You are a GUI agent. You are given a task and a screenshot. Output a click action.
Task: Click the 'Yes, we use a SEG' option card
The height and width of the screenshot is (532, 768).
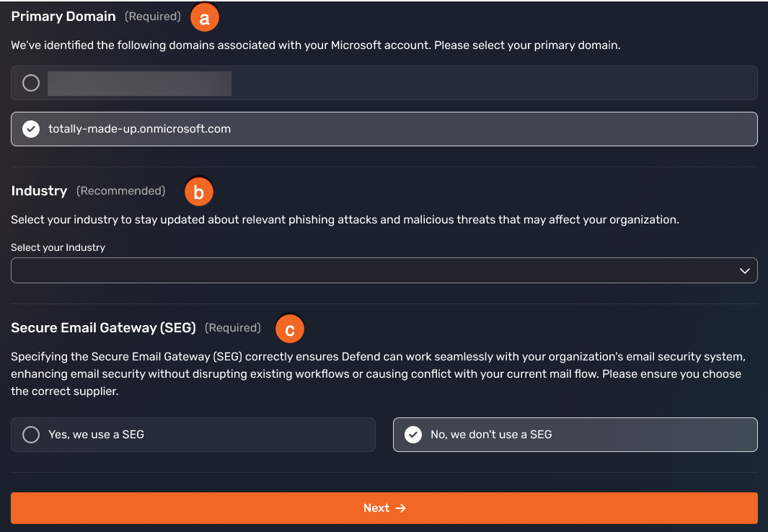(193, 434)
